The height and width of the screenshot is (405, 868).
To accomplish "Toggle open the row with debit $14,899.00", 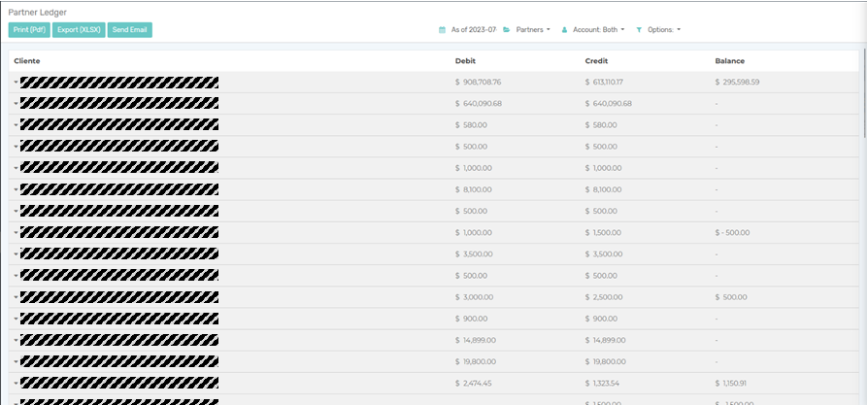I will [16, 340].
